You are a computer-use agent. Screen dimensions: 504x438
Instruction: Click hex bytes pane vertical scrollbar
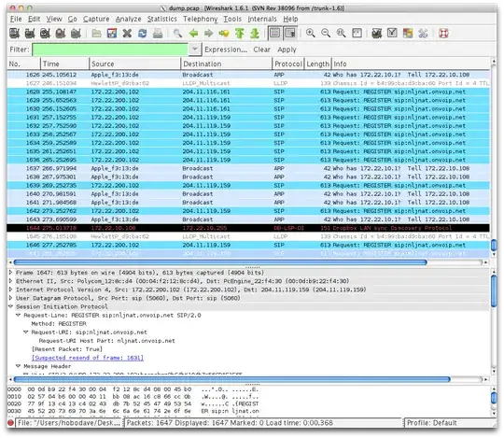coord(494,397)
